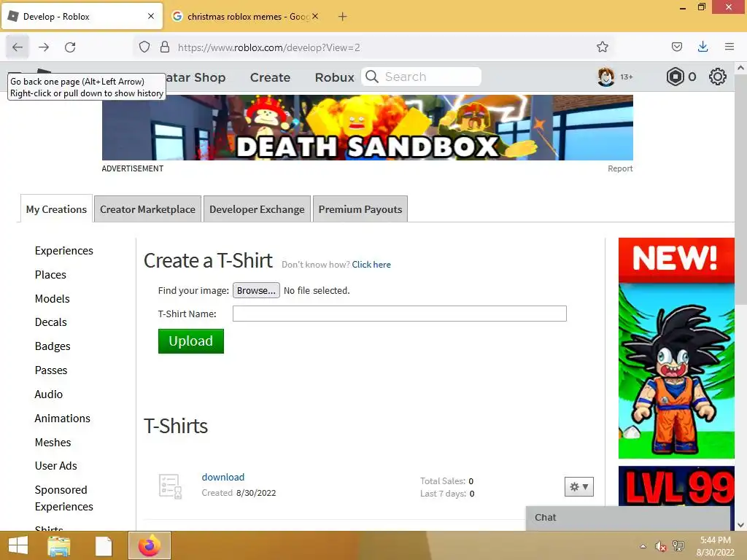Select Places in the sidebar
This screenshot has height=560, width=747.
click(50, 275)
